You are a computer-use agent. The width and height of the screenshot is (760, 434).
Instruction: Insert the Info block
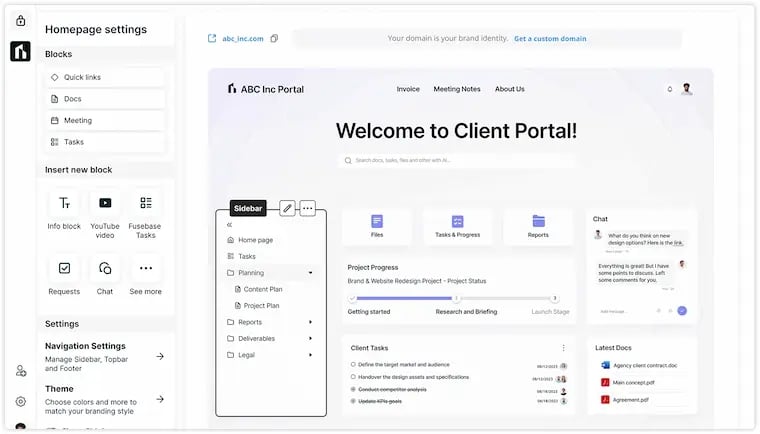[x=64, y=203]
